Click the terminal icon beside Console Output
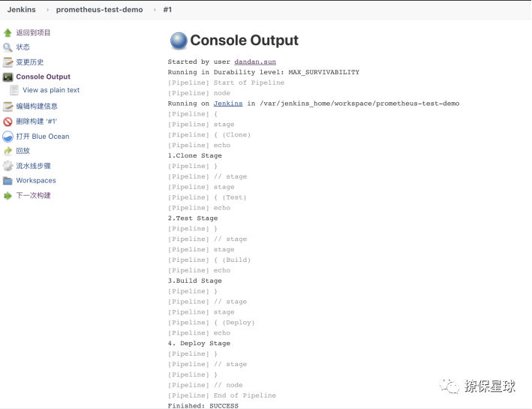The image size is (532, 409). point(8,77)
